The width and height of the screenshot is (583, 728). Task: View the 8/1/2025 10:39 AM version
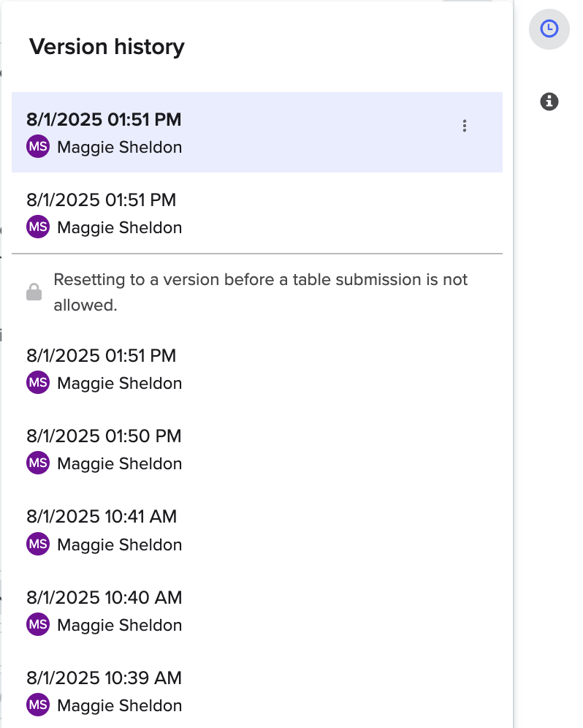click(x=104, y=678)
